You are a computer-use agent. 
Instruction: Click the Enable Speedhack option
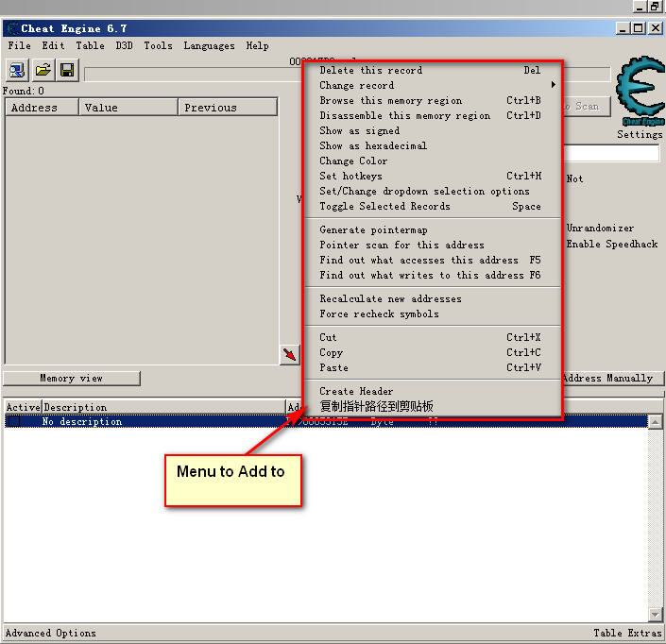(x=612, y=245)
